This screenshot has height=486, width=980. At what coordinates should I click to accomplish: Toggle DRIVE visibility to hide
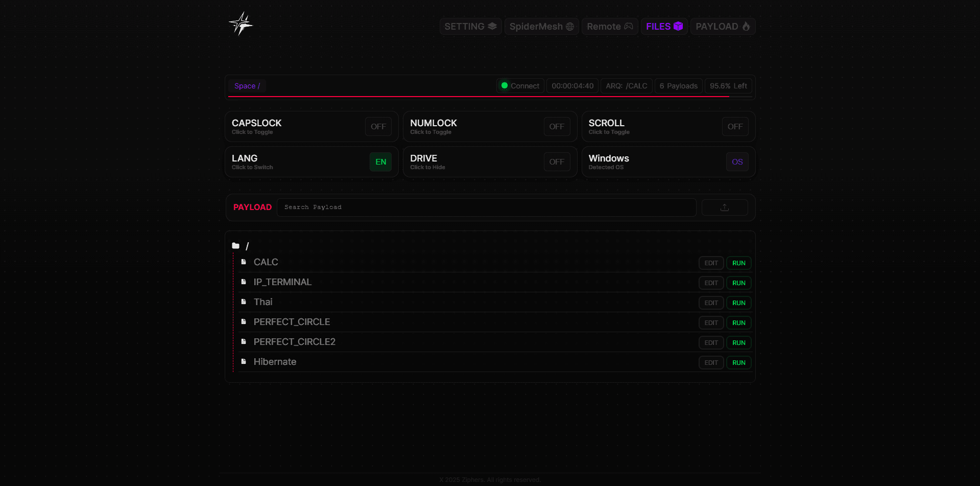tap(556, 162)
